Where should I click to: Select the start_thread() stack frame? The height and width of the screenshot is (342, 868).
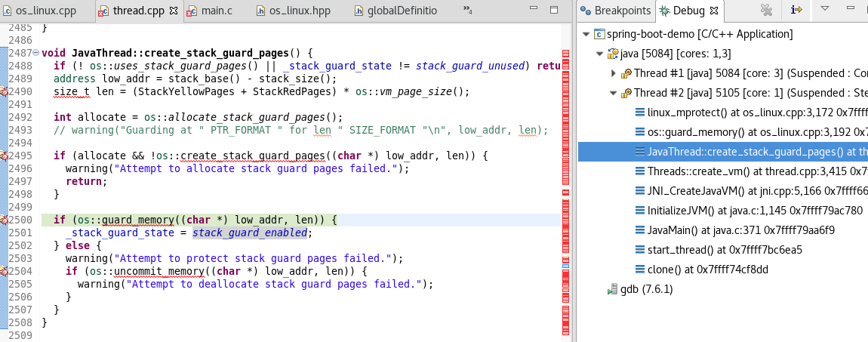(x=725, y=250)
